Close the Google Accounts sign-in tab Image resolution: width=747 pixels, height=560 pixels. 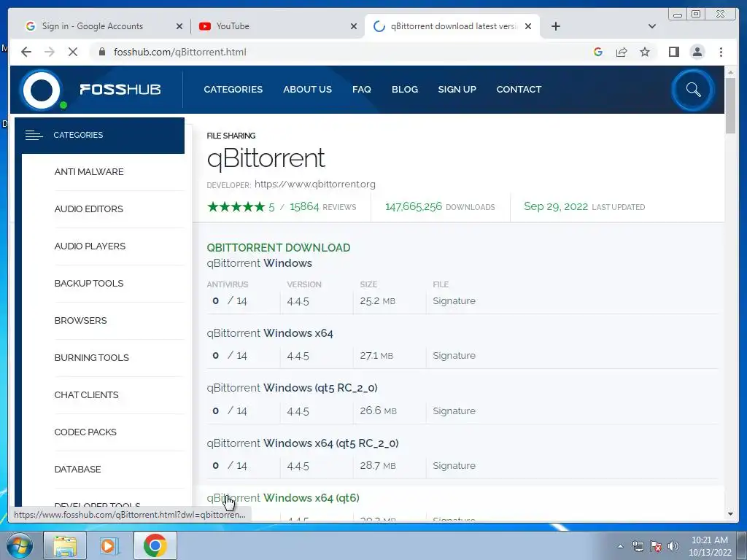179,26
